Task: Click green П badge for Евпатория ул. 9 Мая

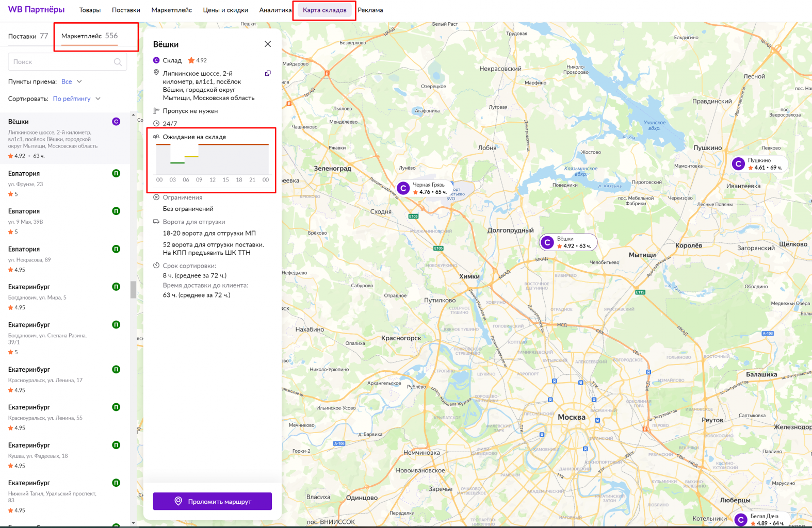Action: pos(116,211)
